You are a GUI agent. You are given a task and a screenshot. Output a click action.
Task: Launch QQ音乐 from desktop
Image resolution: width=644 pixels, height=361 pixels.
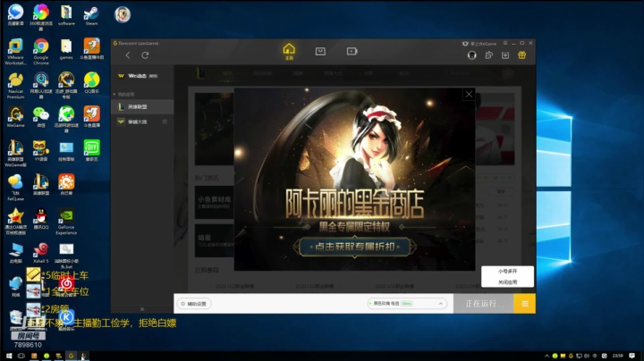tap(91, 83)
